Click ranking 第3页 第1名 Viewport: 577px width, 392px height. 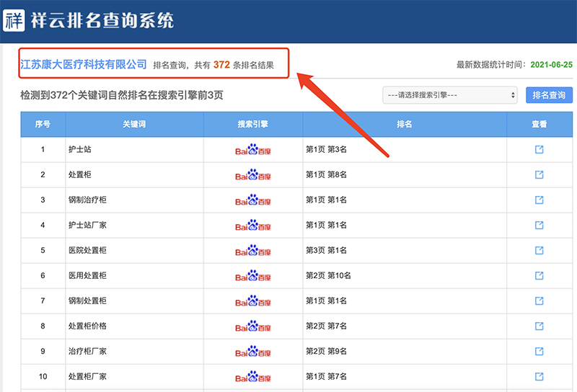point(327,251)
